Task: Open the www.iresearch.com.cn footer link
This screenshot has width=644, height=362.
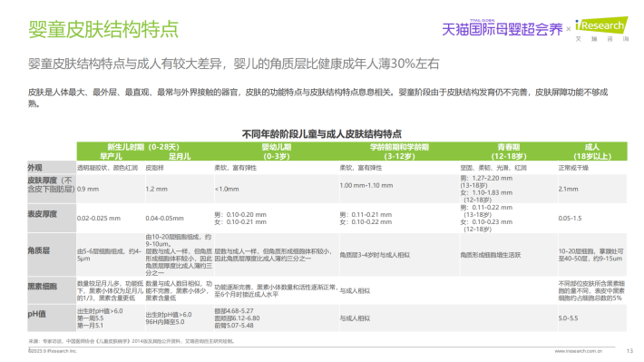Action: (x=579, y=351)
